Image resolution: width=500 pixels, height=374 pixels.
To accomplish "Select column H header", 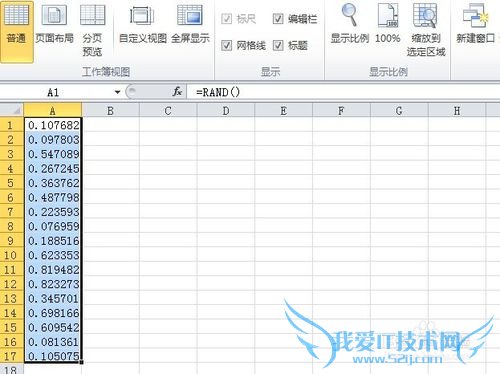I will (457, 110).
